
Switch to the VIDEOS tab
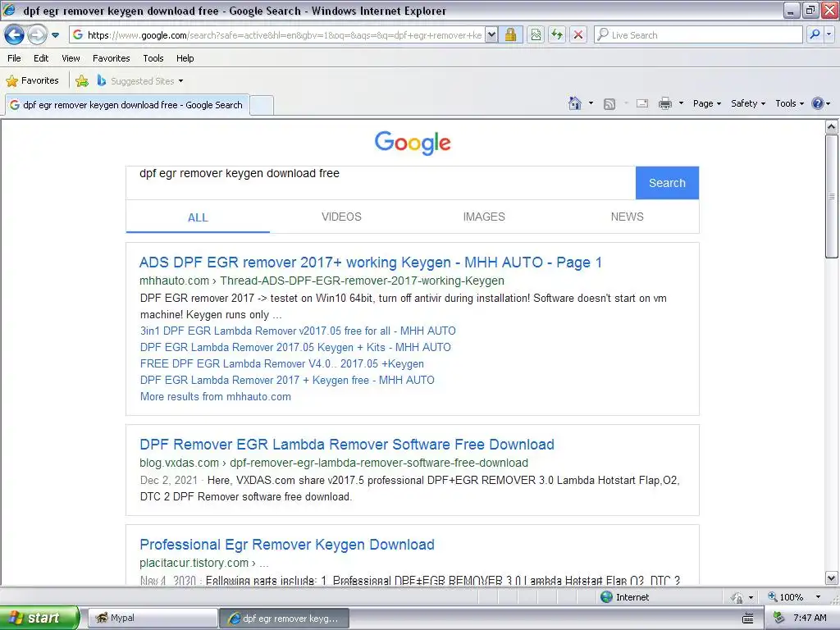click(341, 217)
